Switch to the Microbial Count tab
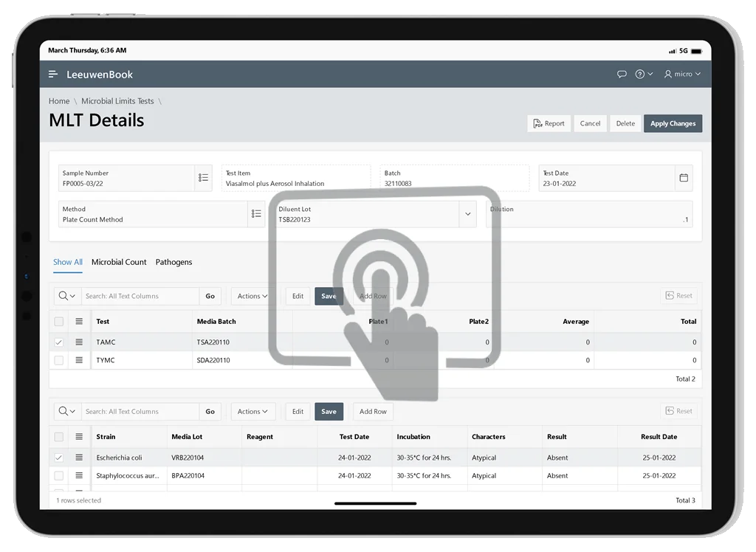Screen dimensions: 756x552 click(x=119, y=262)
